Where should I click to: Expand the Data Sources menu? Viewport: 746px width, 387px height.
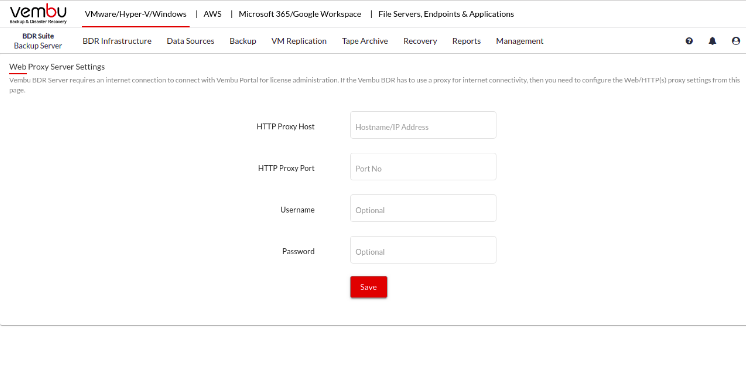tap(190, 41)
